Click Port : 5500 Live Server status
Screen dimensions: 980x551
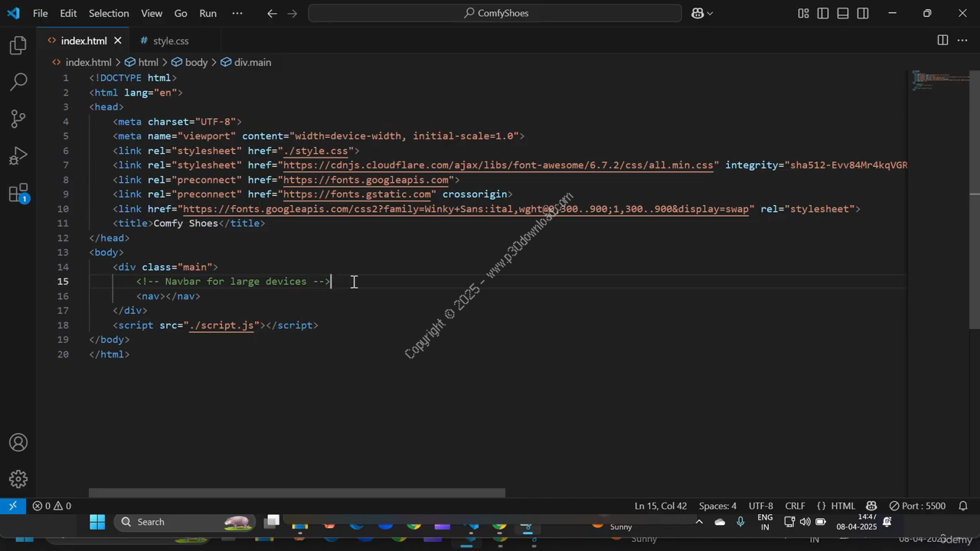tap(917, 506)
